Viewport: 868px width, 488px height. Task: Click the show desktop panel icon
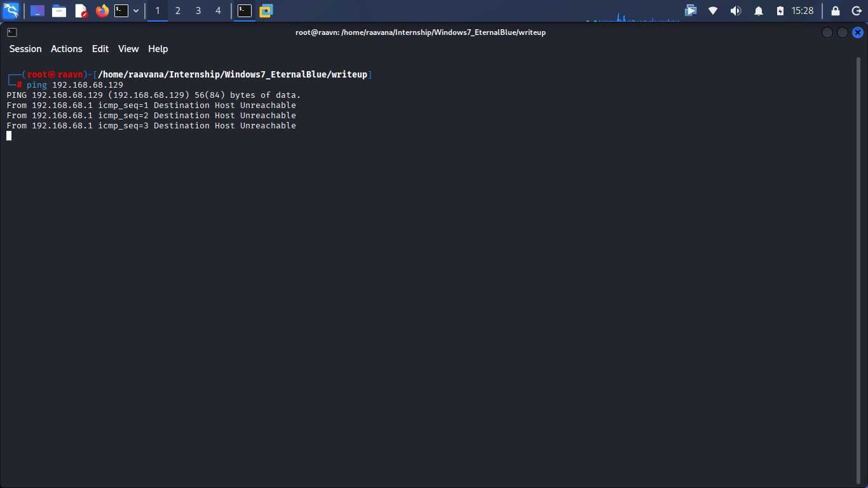(x=37, y=11)
